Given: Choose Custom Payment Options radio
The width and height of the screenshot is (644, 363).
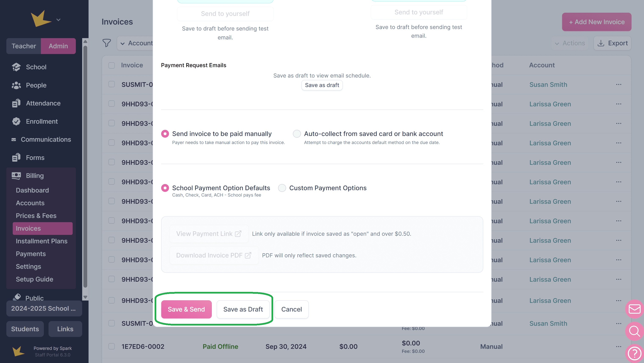Looking at the screenshot, I should tap(282, 188).
